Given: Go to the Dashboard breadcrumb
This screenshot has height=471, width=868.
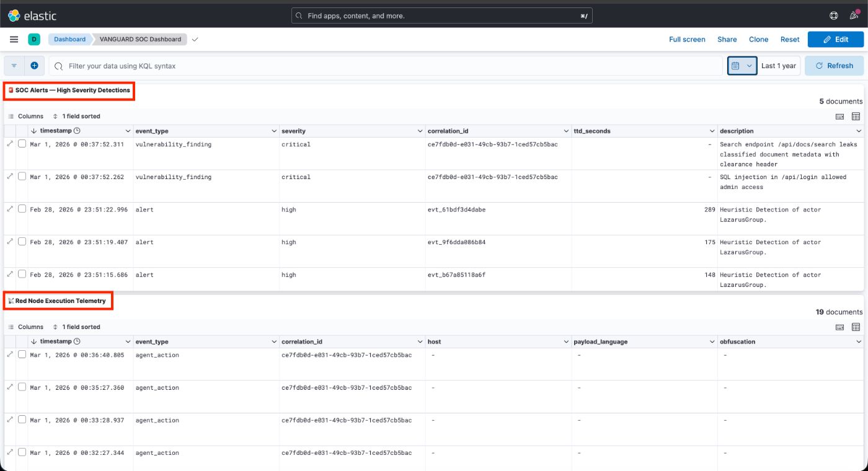Looking at the screenshot, I should click(x=69, y=39).
